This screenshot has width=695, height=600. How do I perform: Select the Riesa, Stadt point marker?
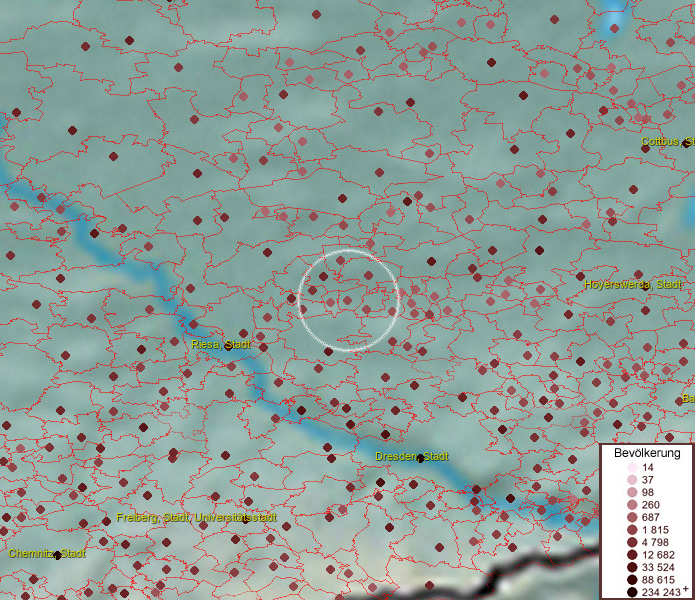click(228, 347)
